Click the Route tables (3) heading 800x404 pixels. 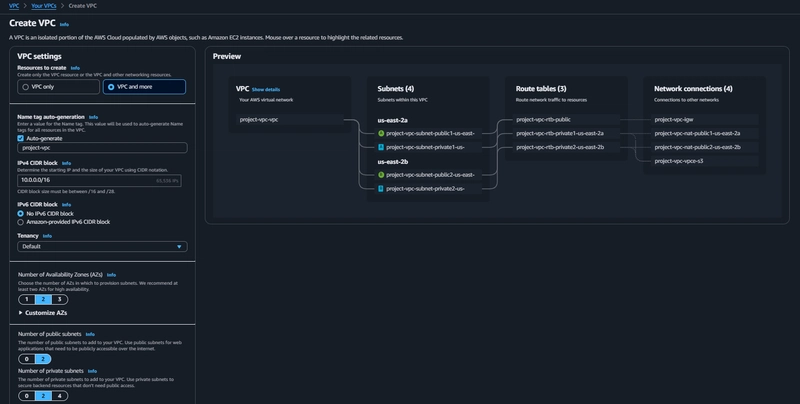point(541,89)
